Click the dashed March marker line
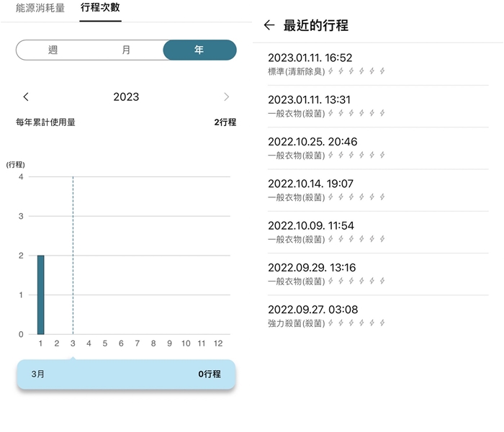The height and width of the screenshot is (432, 504). [73, 252]
